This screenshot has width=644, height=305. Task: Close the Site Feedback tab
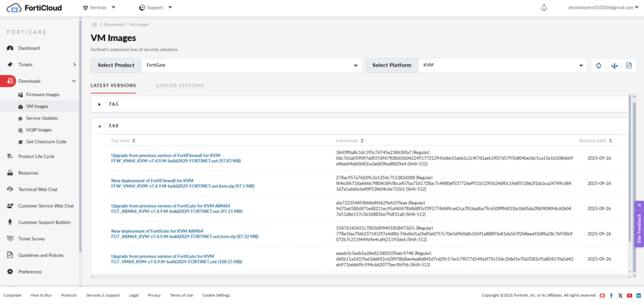[x=639, y=204]
